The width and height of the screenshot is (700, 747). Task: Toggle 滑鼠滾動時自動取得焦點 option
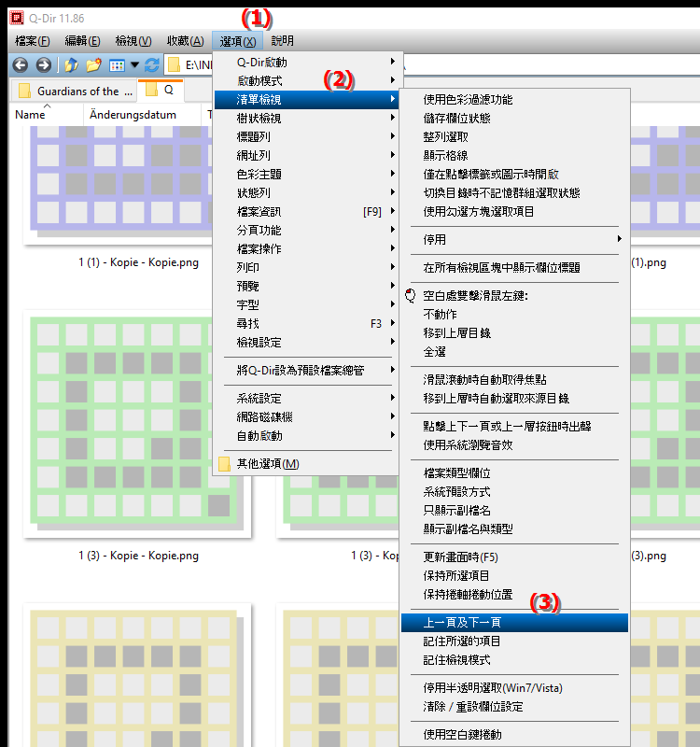515,380
